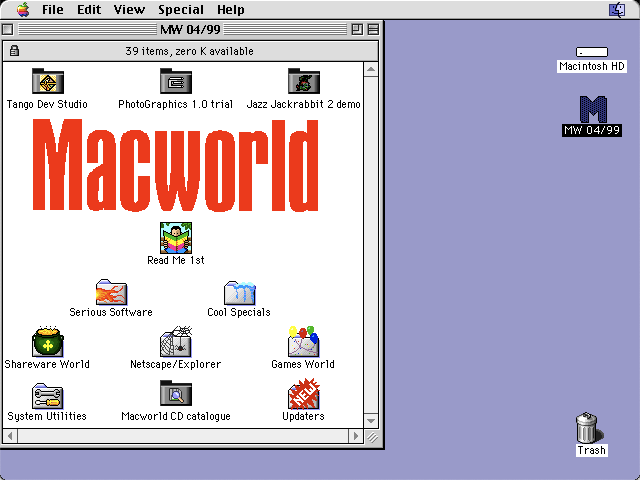The image size is (640, 480).
Task: Select the Tango Dev Studio folder icon
Action: tap(48, 81)
